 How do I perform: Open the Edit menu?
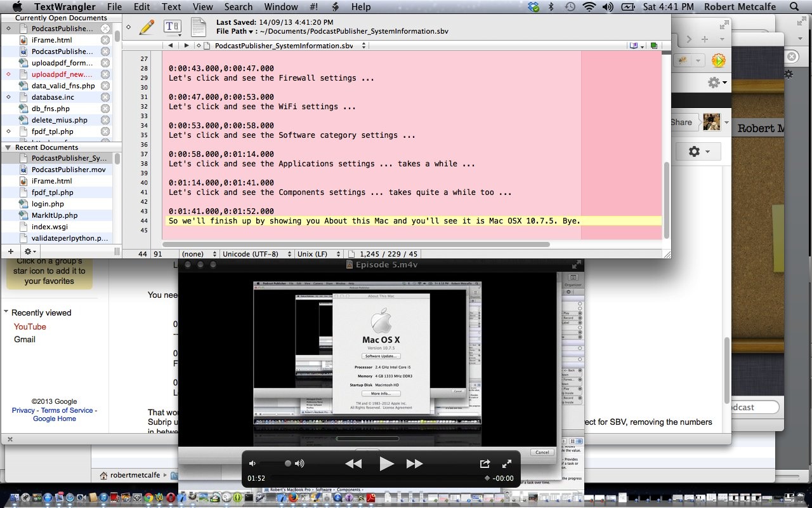(x=142, y=7)
